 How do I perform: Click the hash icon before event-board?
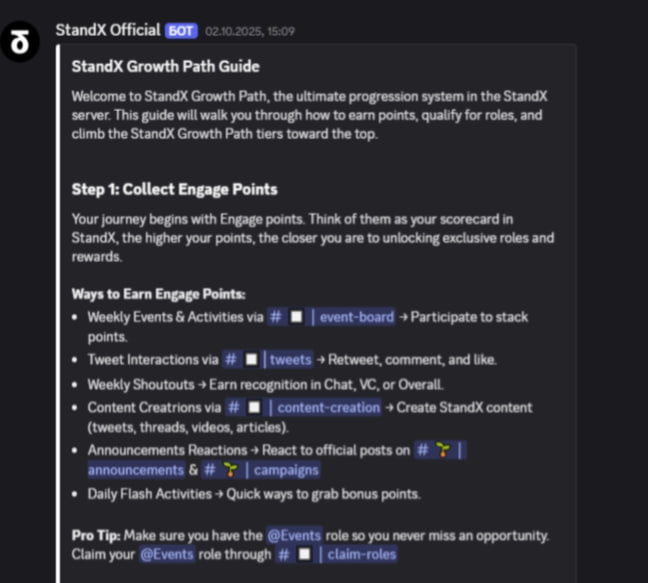click(x=276, y=317)
